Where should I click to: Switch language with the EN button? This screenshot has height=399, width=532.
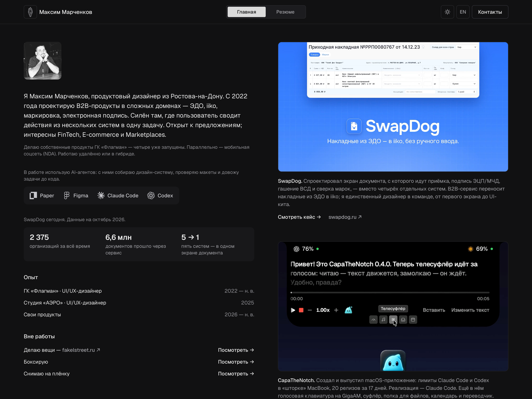point(463,12)
